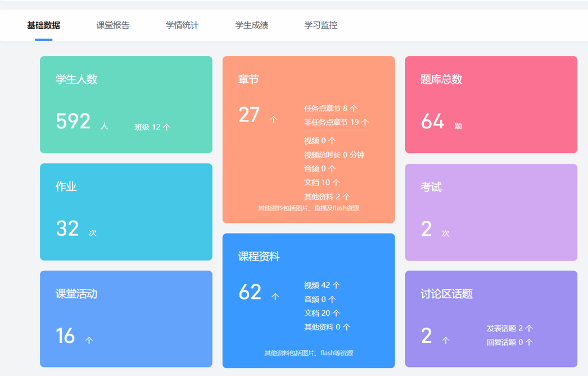588x376 pixels.
Task: Click 发表话题 2 个 entry
Action: click(x=510, y=328)
